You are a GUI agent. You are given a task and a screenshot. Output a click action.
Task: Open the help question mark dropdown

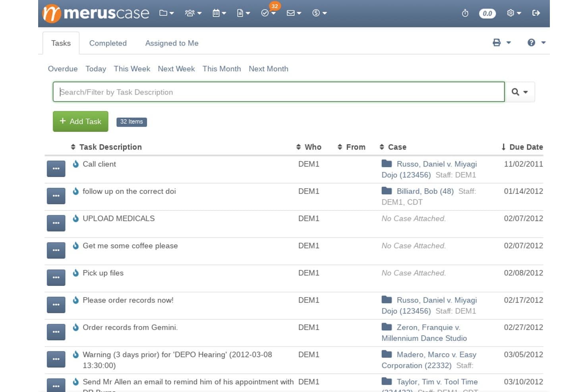536,42
